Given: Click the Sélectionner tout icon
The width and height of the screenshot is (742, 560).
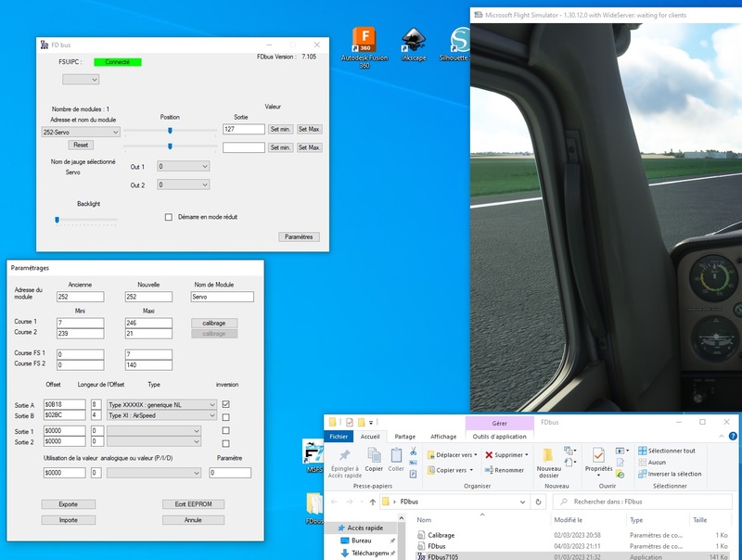Looking at the screenshot, I should point(642,451).
